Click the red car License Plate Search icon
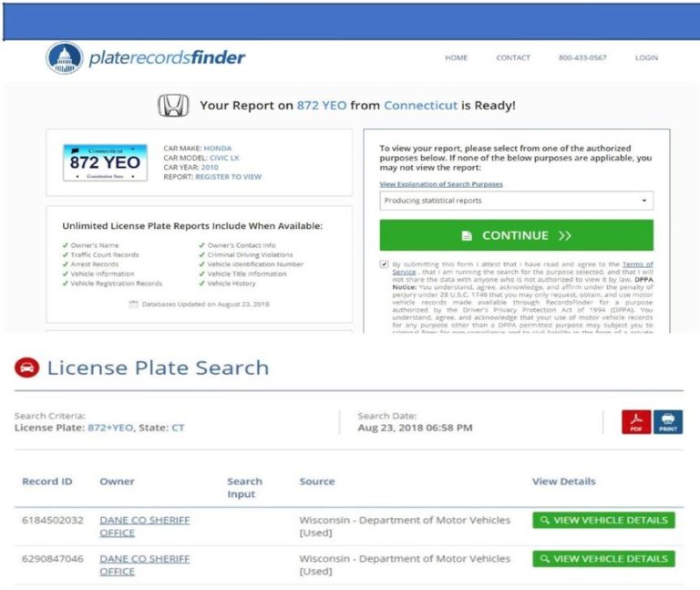The image size is (700, 590). pos(26,368)
